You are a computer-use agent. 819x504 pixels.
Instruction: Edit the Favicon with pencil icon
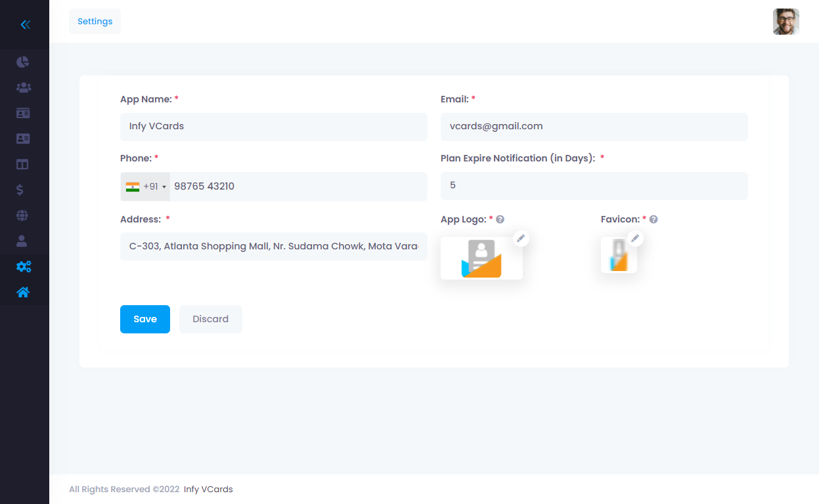(635, 239)
